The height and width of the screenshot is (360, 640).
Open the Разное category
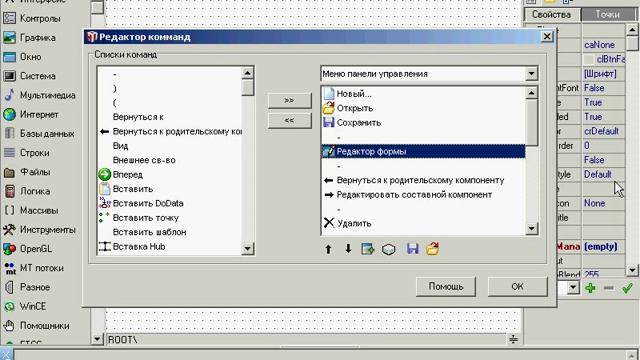[35, 287]
